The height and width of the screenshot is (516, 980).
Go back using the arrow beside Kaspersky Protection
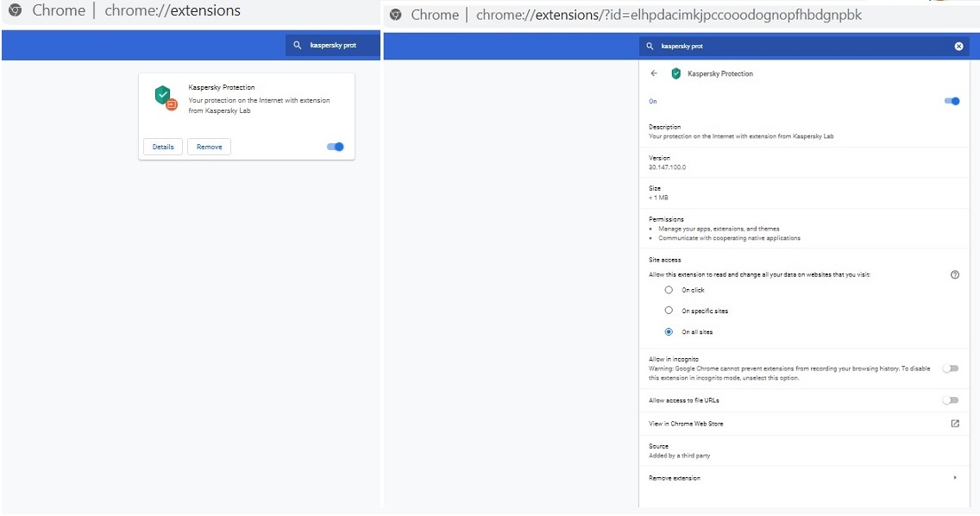pyautogui.click(x=654, y=73)
